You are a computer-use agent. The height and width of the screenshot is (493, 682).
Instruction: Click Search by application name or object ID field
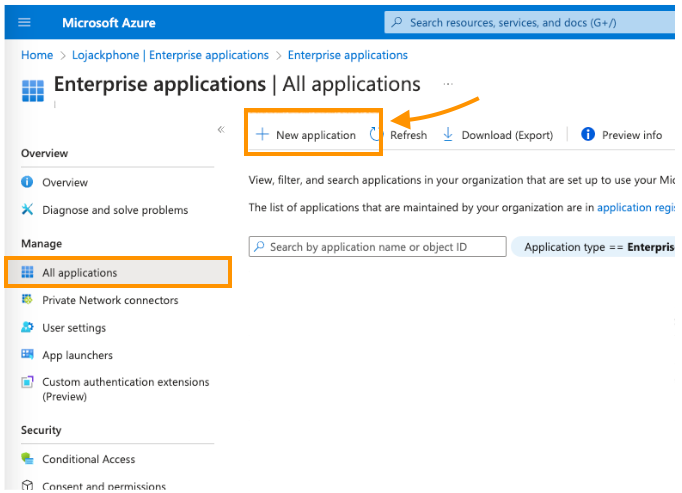[x=378, y=247]
